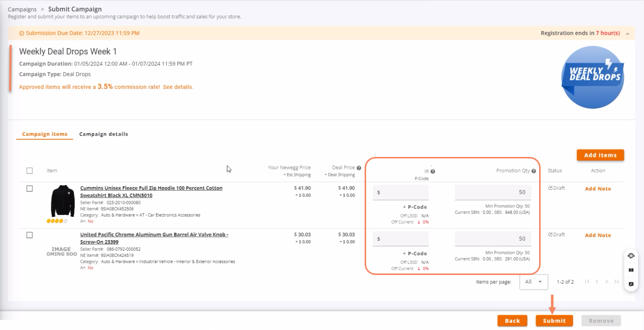Click the Back button
Screen dimensions: 644x330
[512, 320]
